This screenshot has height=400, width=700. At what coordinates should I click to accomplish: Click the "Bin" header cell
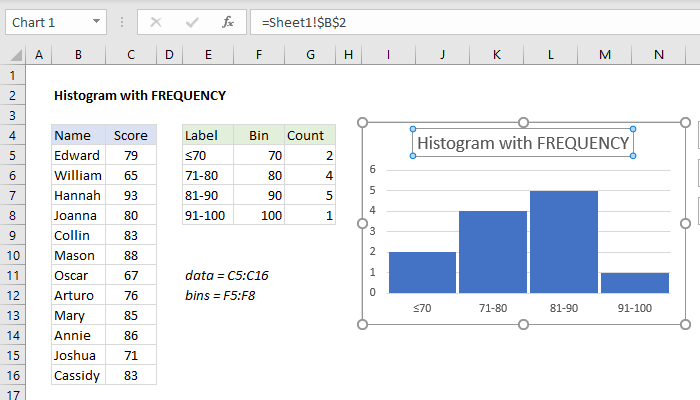[259, 135]
